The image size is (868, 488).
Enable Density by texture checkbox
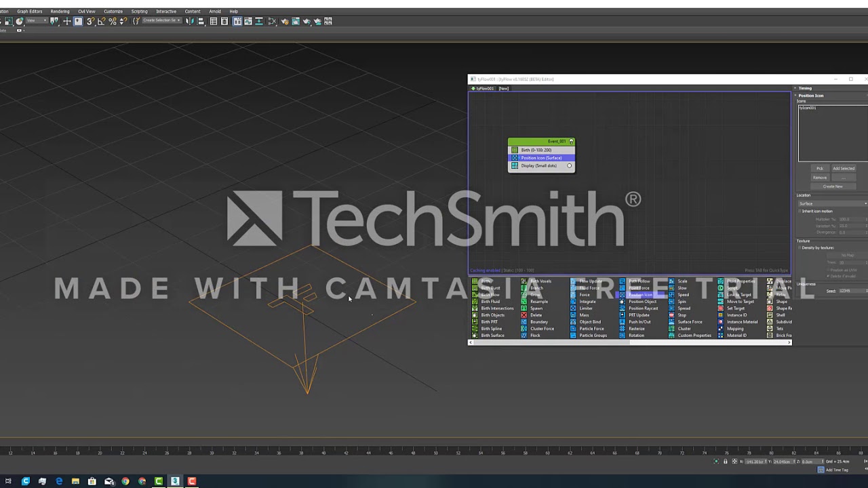click(800, 248)
